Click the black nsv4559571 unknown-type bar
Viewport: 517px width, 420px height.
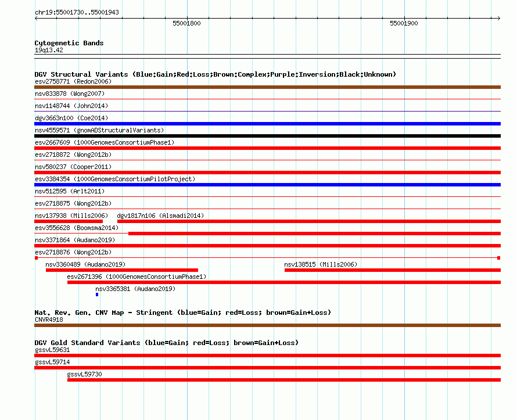267,136
